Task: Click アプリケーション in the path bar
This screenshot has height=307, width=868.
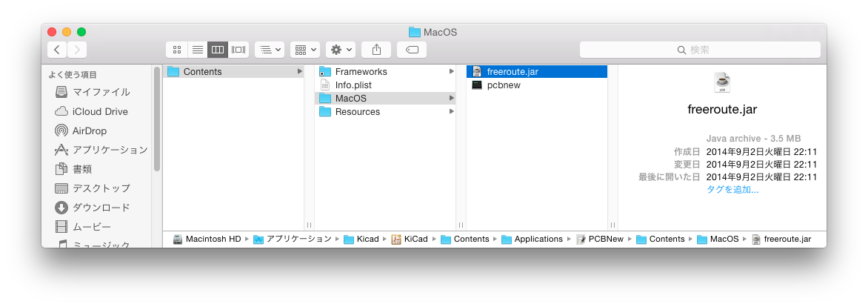Action: (293, 239)
